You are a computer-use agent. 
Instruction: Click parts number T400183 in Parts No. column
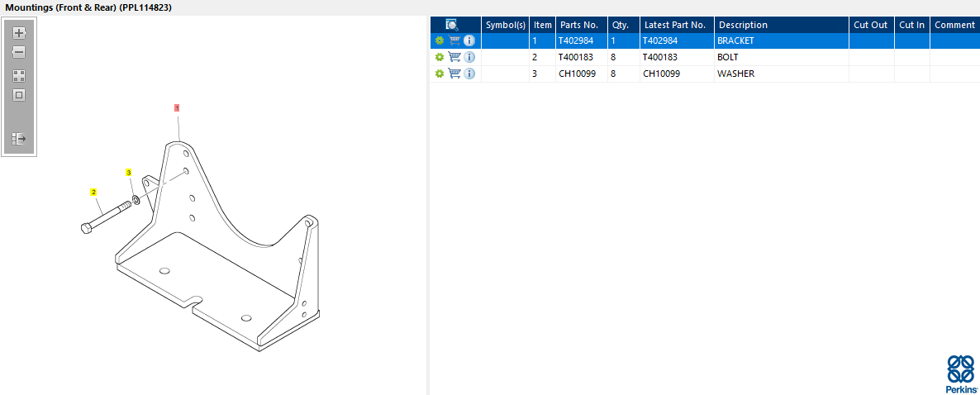point(581,57)
